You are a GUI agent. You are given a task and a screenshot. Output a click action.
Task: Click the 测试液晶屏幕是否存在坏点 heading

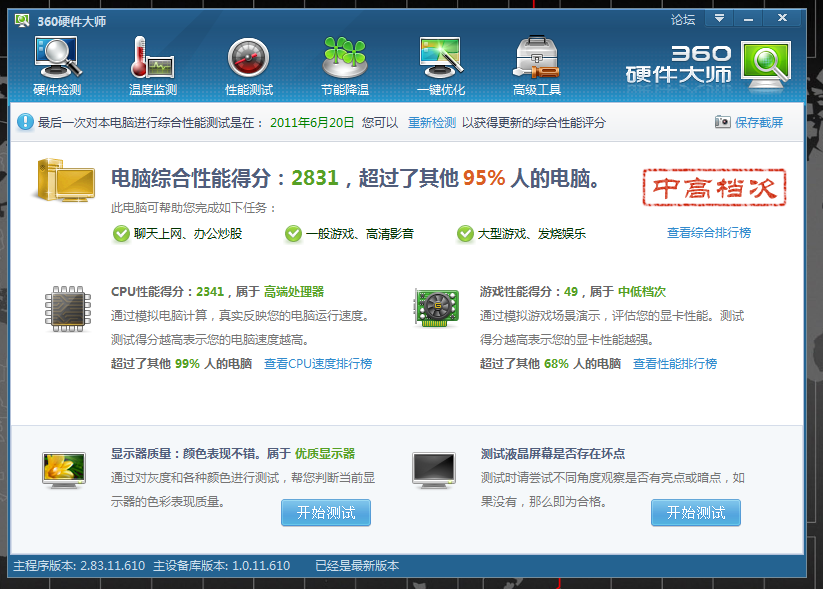pyautogui.click(x=553, y=454)
